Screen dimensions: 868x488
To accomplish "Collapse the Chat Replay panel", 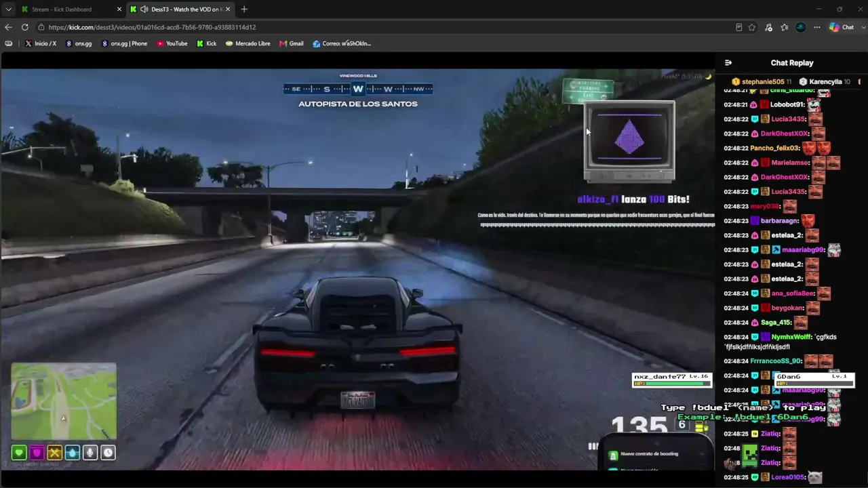I will point(728,63).
